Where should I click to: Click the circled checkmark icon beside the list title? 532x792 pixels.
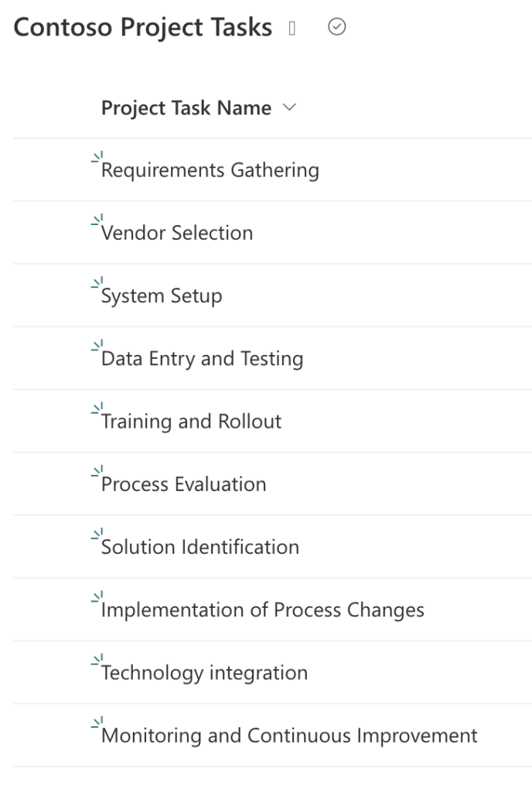click(x=337, y=27)
